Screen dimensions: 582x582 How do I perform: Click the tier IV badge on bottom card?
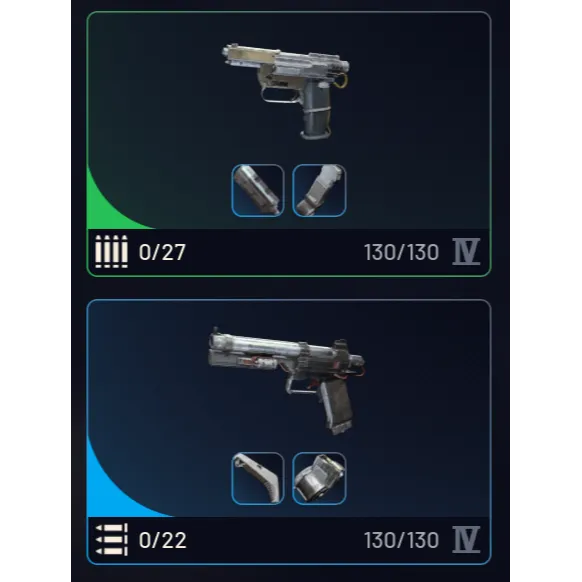tap(466, 539)
